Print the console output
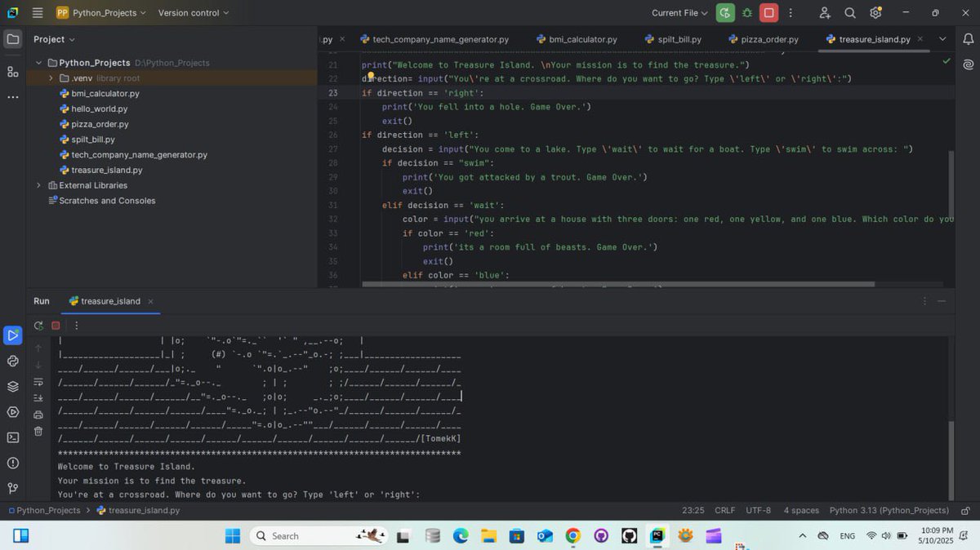Image resolution: width=980 pixels, height=550 pixels. click(x=38, y=415)
